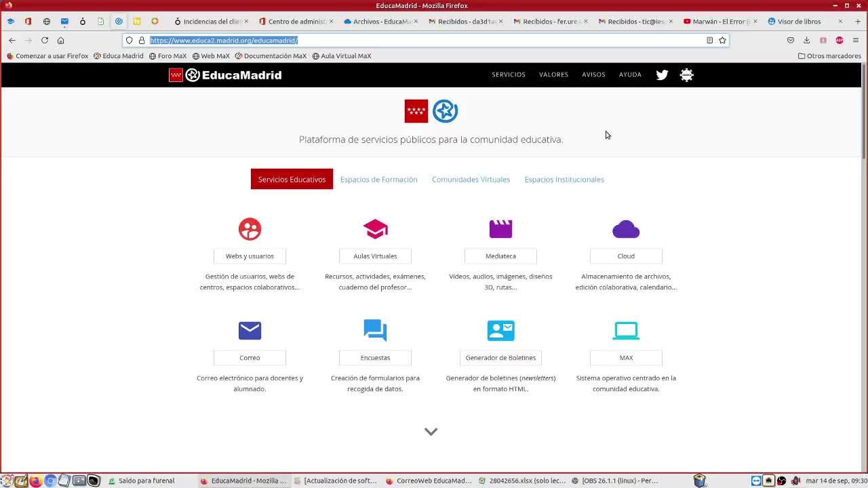Click the Mediateca button
Viewport: 868px width, 488px height.
[x=500, y=256]
